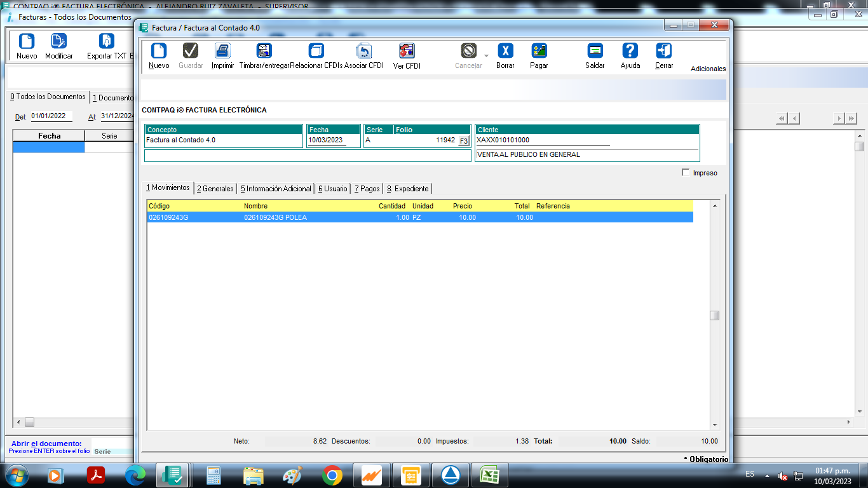Click the Cantidad cell 1.00
The height and width of the screenshot is (488, 868).
(x=402, y=217)
